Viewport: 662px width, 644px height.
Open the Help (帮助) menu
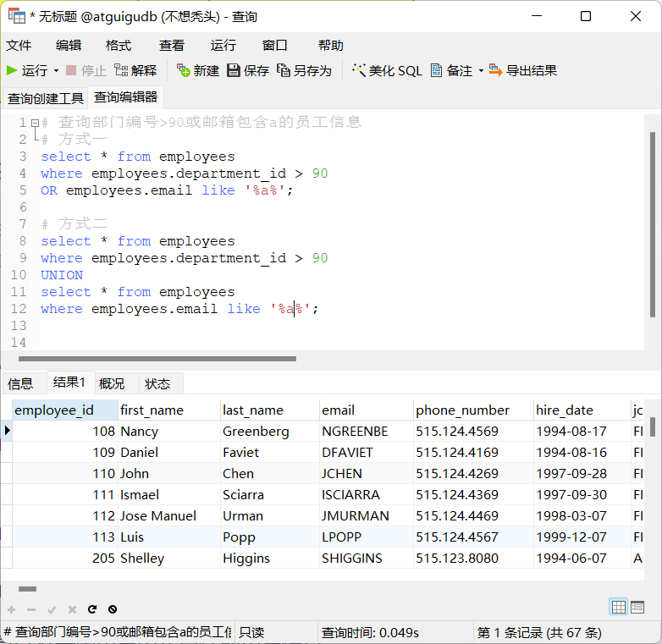[x=331, y=45]
